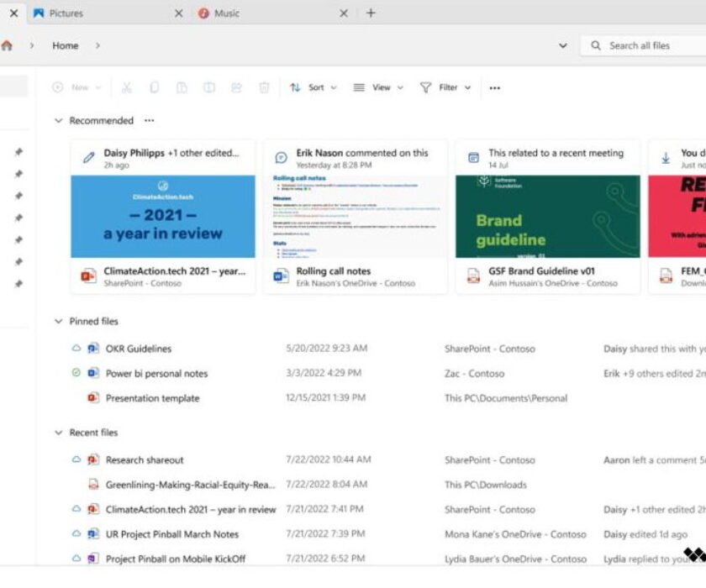
Task: Open the View dropdown menu
Action: point(378,87)
